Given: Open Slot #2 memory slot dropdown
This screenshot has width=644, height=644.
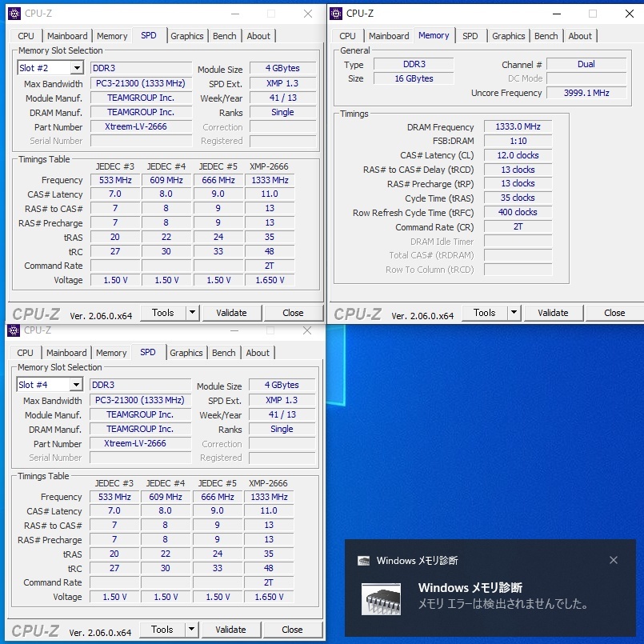Looking at the screenshot, I should tap(77, 68).
